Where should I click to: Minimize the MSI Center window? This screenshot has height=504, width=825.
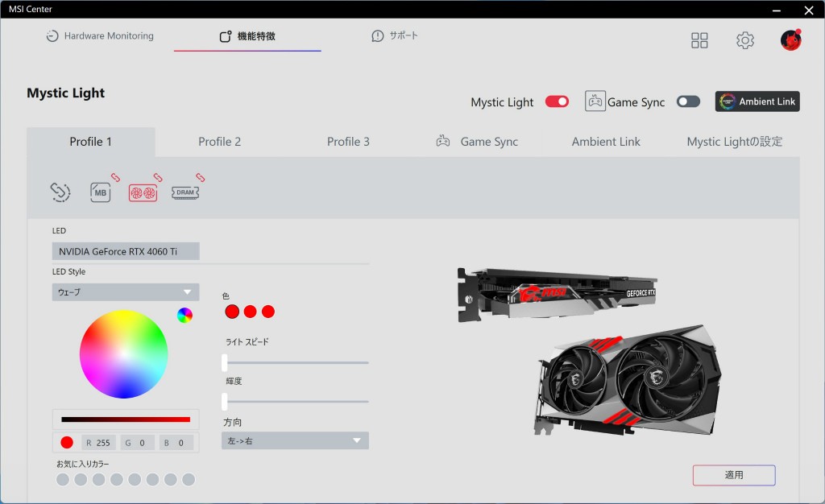[x=777, y=10]
